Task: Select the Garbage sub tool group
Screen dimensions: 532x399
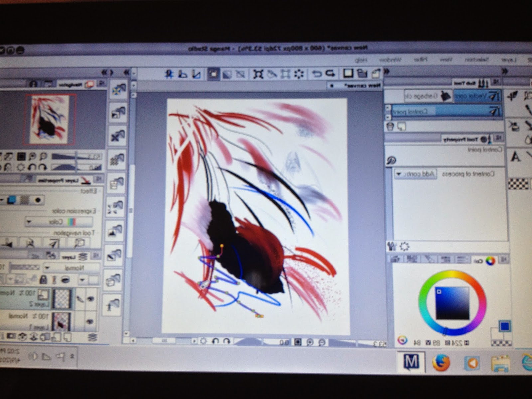Action: coord(428,96)
